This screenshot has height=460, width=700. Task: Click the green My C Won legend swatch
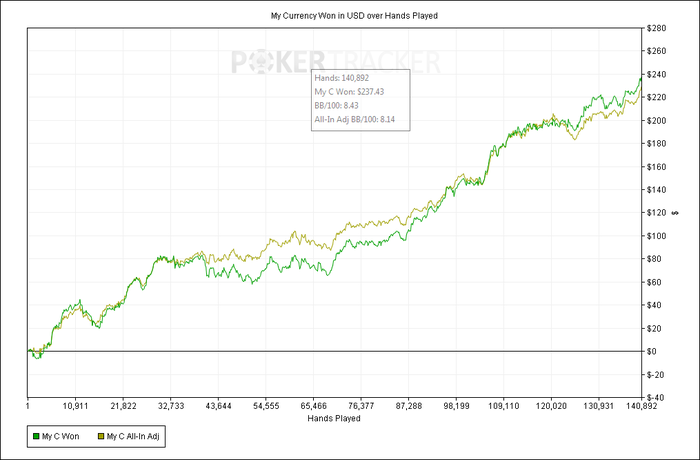pyautogui.click(x=37, y=436)
